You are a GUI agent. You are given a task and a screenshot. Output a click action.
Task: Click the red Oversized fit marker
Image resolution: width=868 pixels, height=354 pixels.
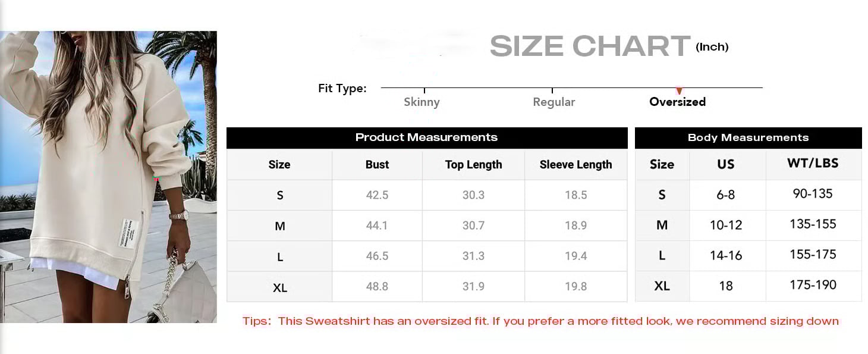[679, 90]
